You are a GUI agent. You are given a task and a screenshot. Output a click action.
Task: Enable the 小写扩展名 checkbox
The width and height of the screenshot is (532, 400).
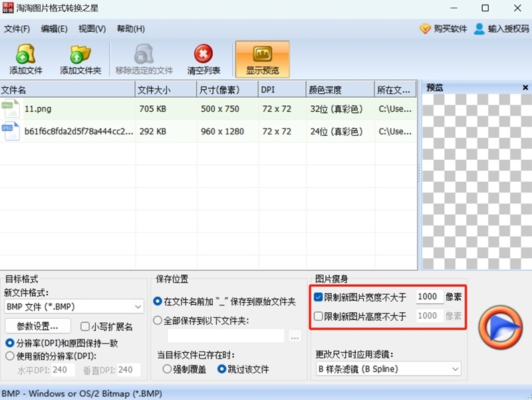(82, 325)
